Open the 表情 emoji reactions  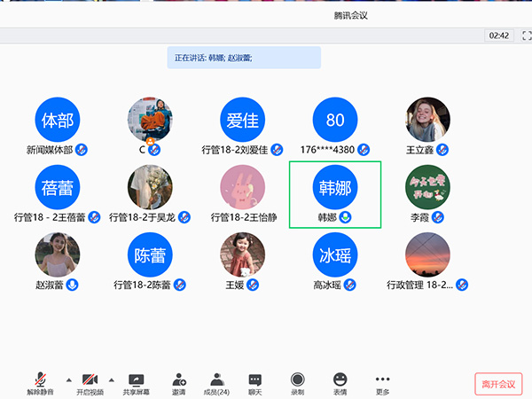point(340,382)
